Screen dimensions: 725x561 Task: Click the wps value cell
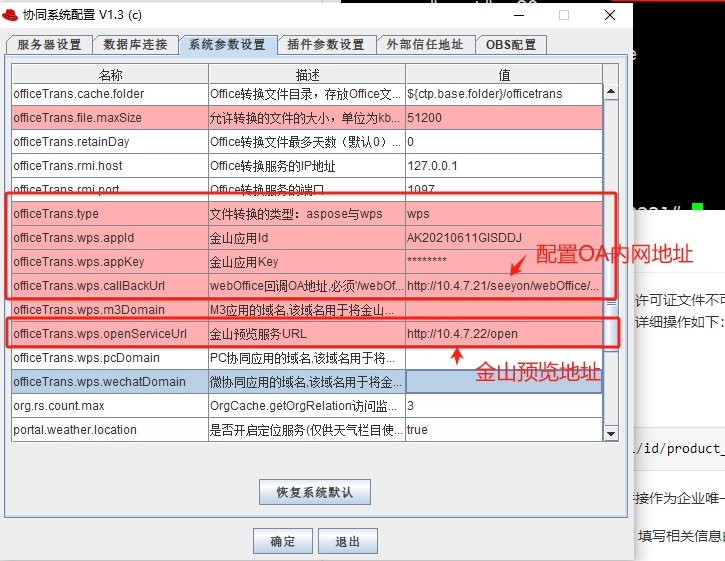tap(504, 214)
